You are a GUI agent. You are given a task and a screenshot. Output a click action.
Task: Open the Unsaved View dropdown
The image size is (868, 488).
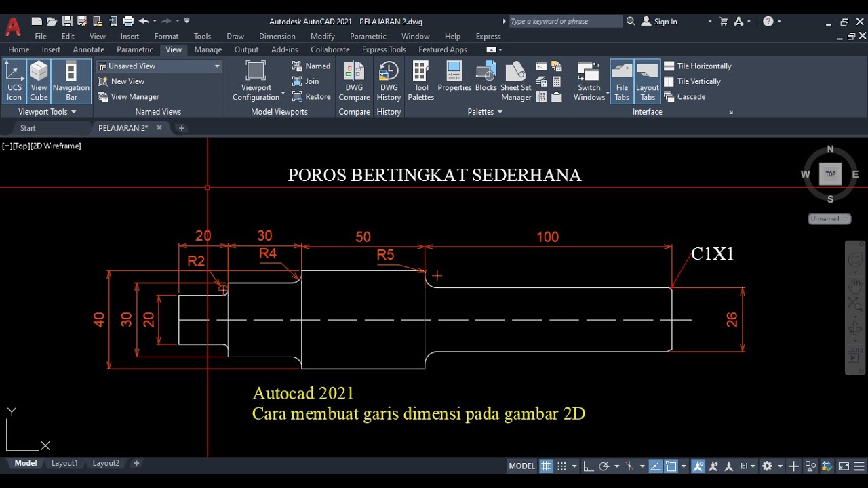159,66
